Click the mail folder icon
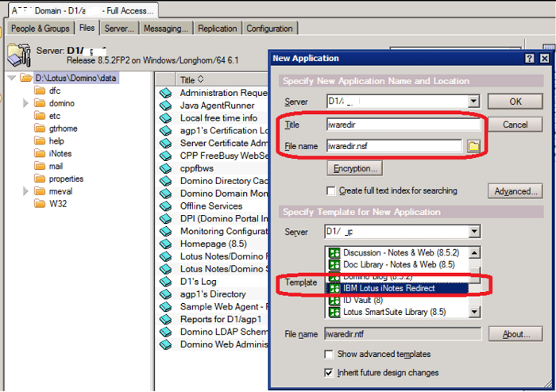This screenshot has width=556, height=392. pos(40,166)
